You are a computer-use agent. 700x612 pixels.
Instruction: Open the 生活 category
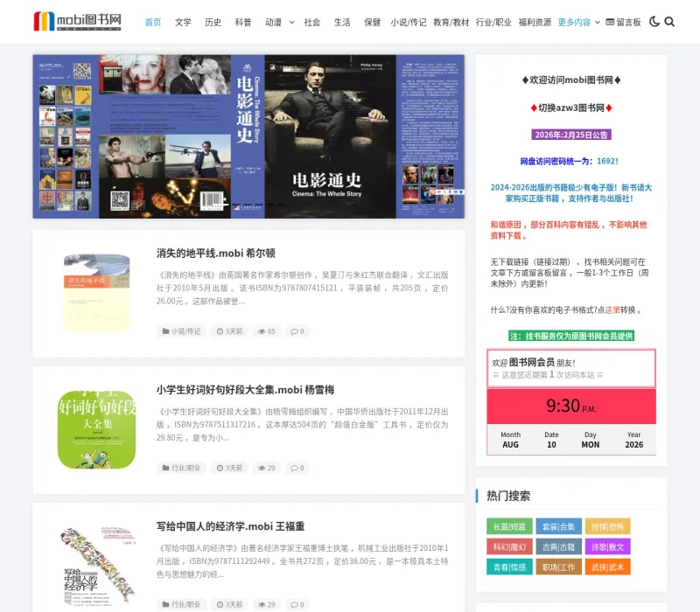[342, 22]
